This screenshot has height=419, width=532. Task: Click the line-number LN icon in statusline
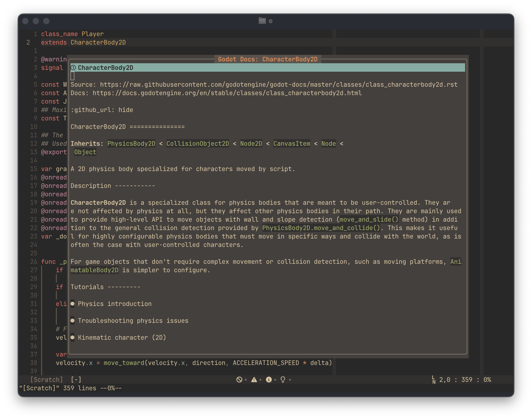click(x=434, y=380)
